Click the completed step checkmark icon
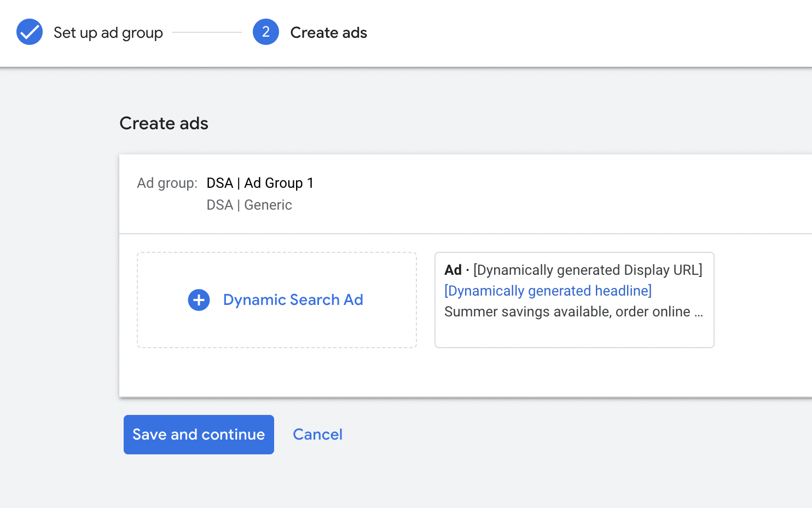Screen dimensions: 812x508 (x=30, y=32)
